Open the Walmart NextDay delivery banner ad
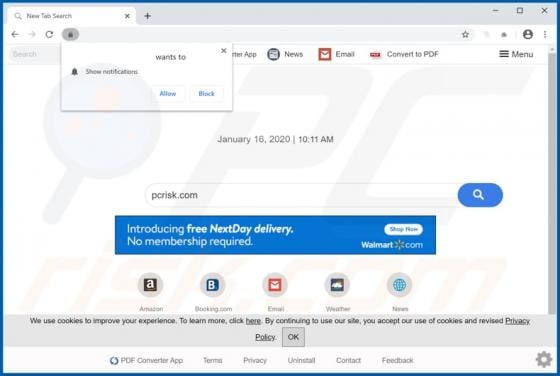 click(275, 235)
